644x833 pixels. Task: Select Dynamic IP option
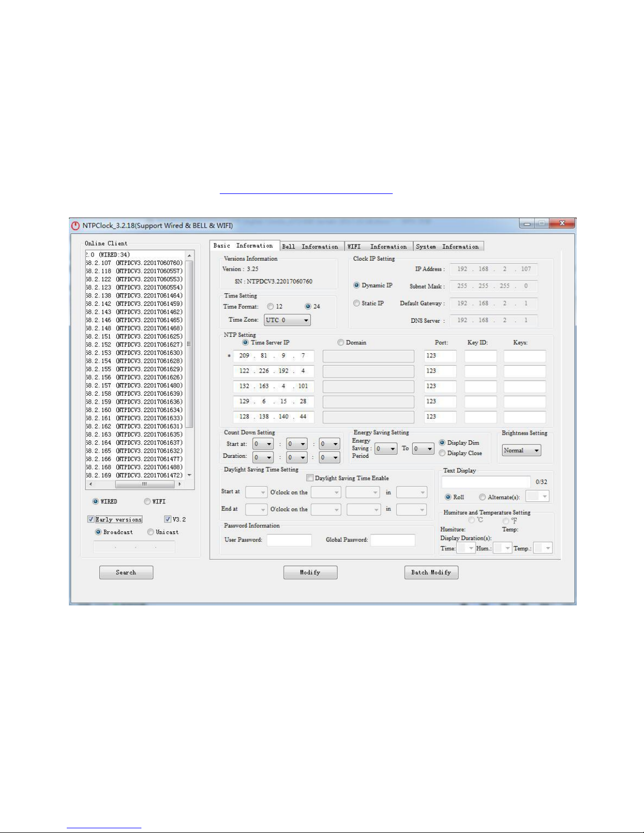(x=356, y=285)
